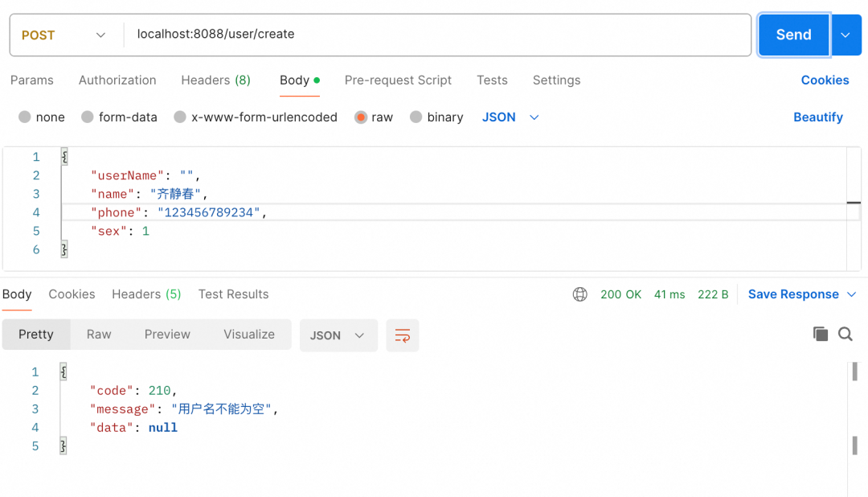Select x-www-form-urlencoded body type

point(180,117)
